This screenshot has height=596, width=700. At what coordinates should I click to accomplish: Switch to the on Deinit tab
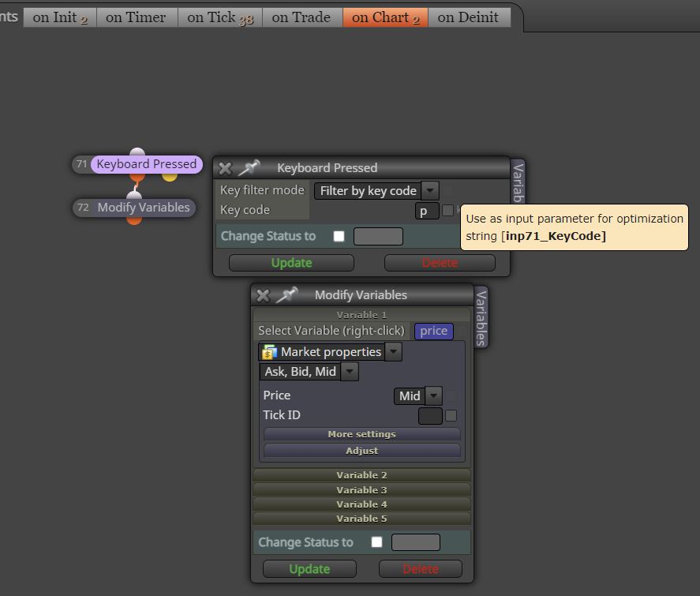[468, 18]
